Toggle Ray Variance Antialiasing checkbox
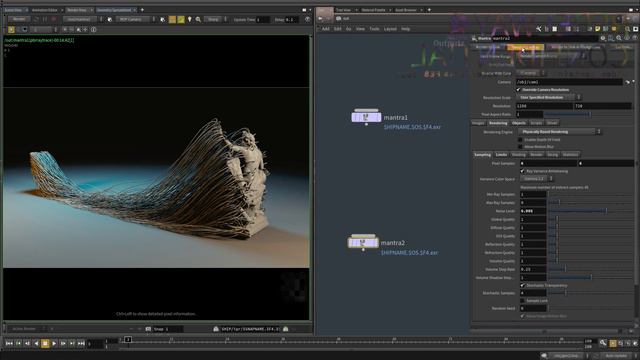Image resolution: width=640 pixels, height=360 pixels. 522,171
